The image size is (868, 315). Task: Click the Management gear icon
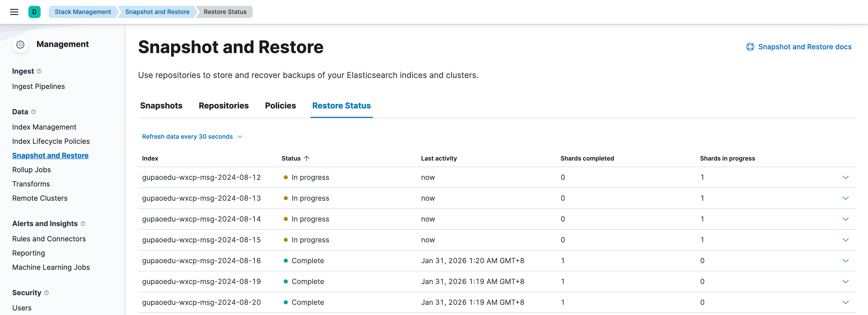click(x=20, y=44)
